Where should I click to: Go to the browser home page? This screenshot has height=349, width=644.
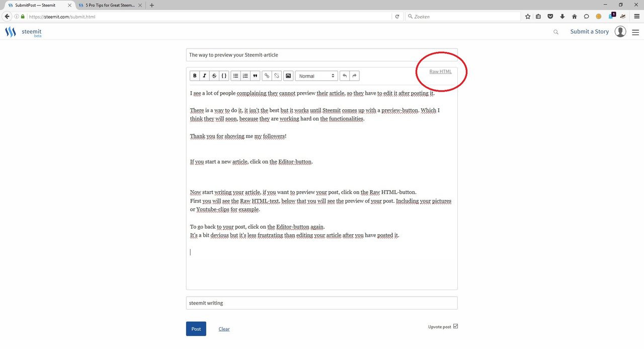click(x=574, y=17)
